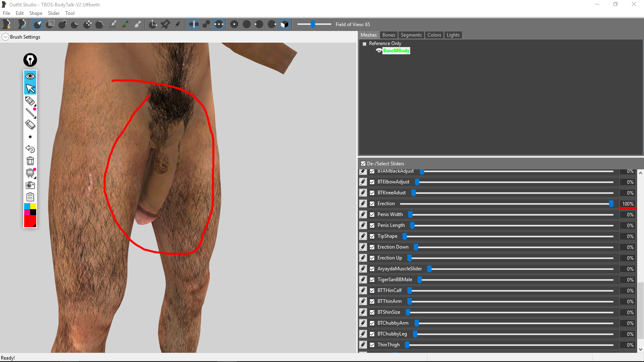Switch to the Segments tab

coord(411,35)
